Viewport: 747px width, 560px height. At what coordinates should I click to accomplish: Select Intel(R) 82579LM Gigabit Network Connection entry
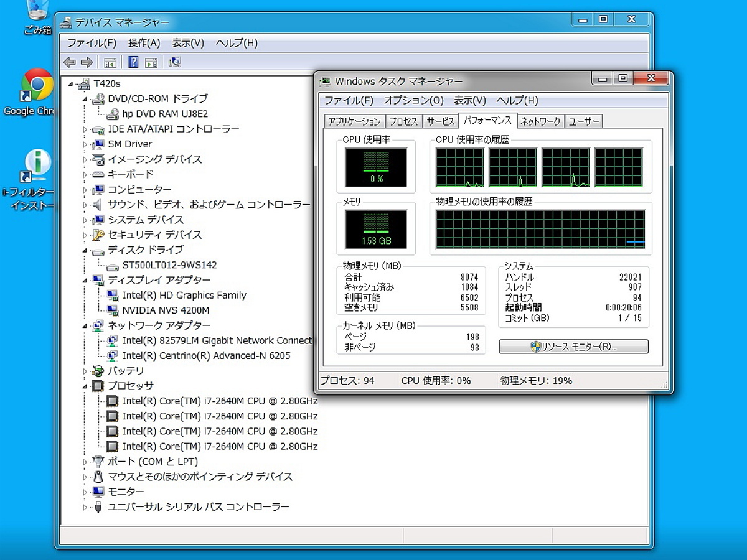click(x=217, y=340)
